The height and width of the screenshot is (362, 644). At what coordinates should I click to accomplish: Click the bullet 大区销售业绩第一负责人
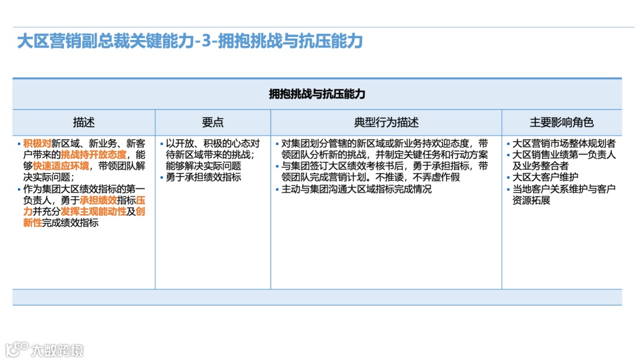564,155
